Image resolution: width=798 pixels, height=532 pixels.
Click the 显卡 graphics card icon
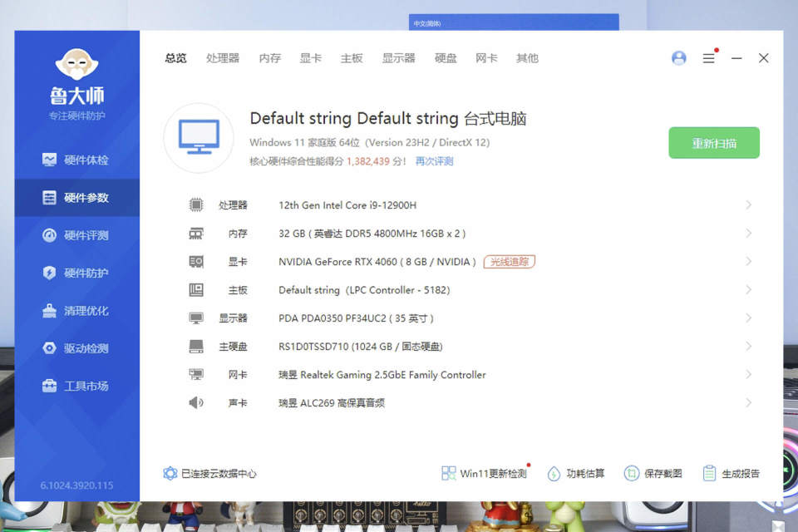196,262
